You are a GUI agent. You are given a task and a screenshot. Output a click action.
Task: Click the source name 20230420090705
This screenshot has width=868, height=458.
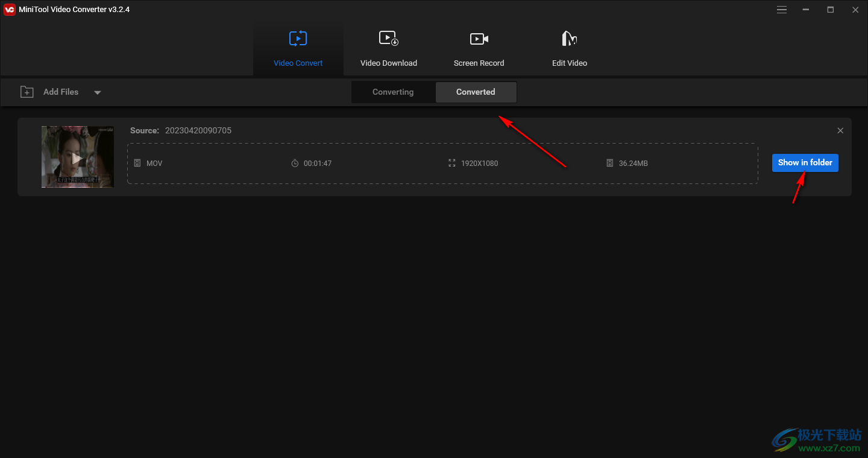point(198,130)
